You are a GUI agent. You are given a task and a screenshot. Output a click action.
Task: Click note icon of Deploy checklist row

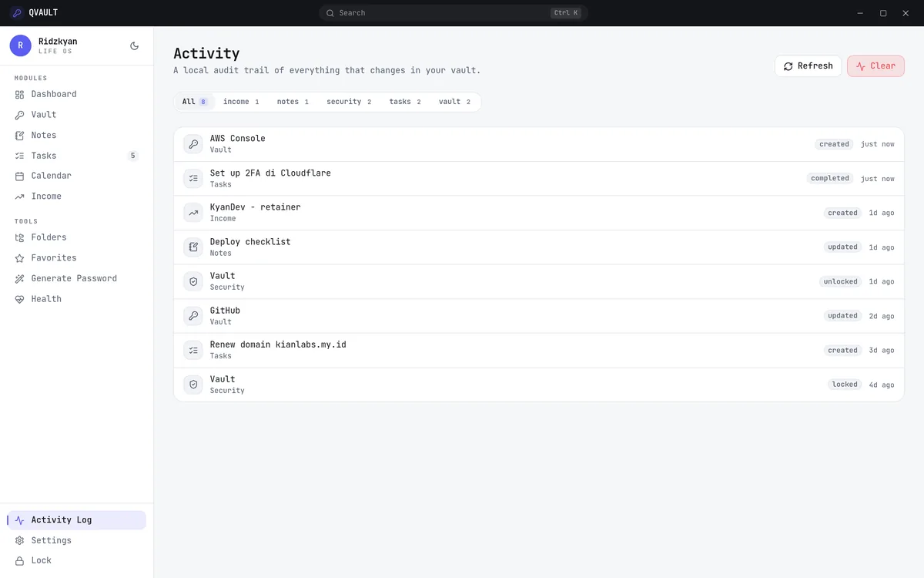click(x=193, y=247)
